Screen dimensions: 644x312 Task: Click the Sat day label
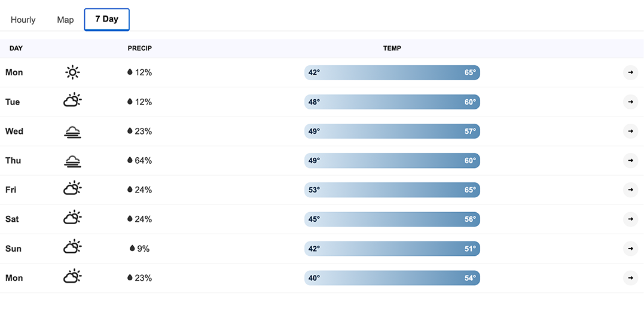pyautogui.click(x=12, y=219)
